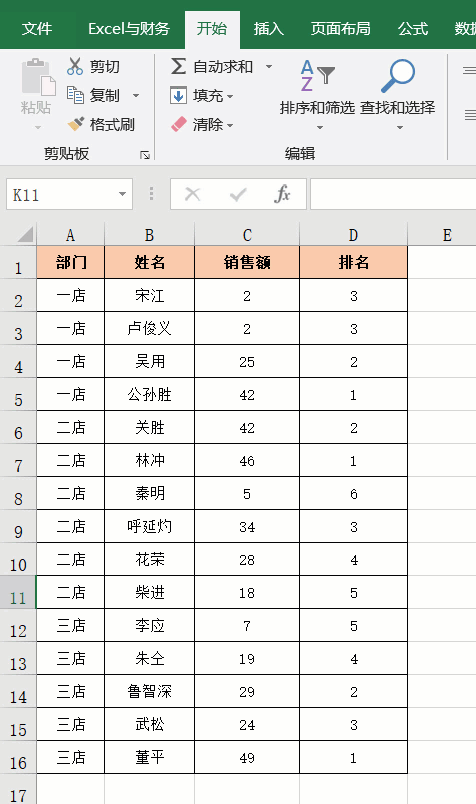The image size is (476, 804).
Task: Click the Fill down-arrow icon
Action: coord(178,95)
